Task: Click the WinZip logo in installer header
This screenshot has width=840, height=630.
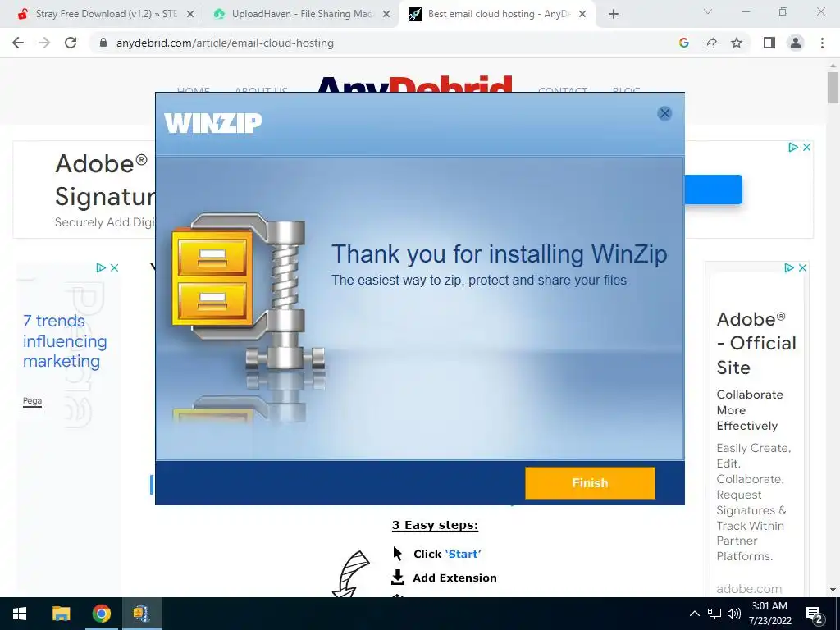Action: (x=212, y=123)
